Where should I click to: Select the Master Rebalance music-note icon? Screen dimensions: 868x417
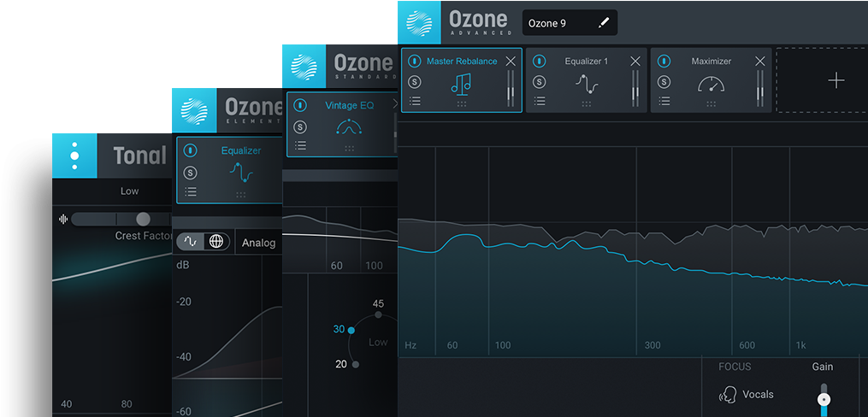pos(461,83)
